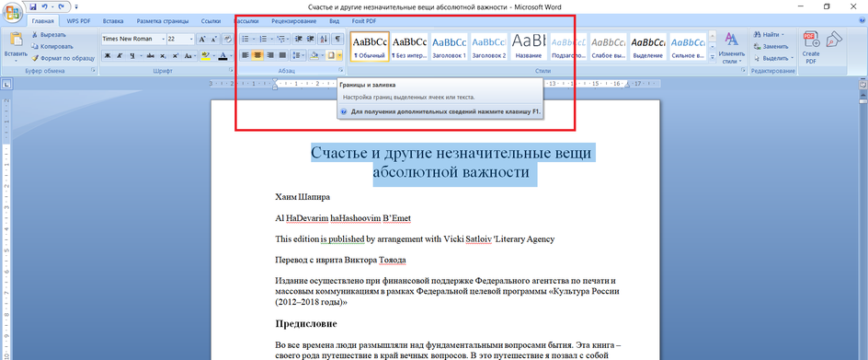Switch to Foxit PDF tab
This screenshot has height=360, width=868.
364,21
